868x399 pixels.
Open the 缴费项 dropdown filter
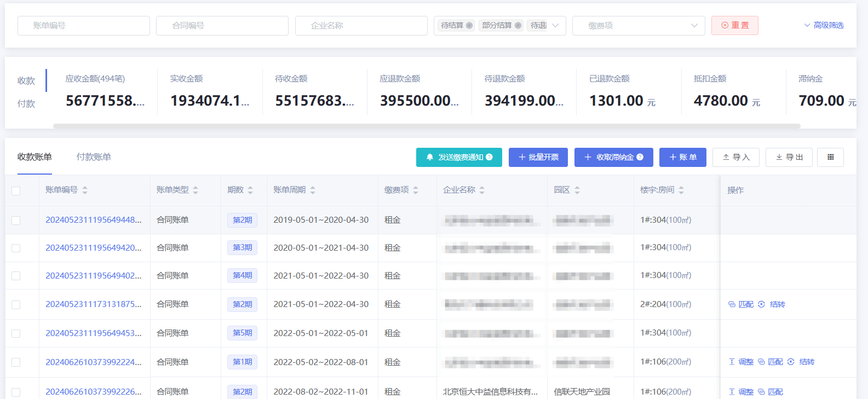(638, 26)
